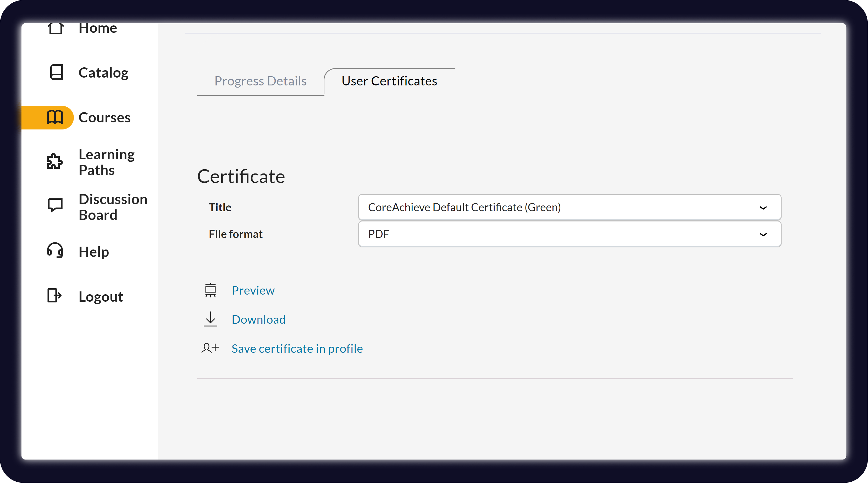
Task: Click the Preview link
Action: 253,290
